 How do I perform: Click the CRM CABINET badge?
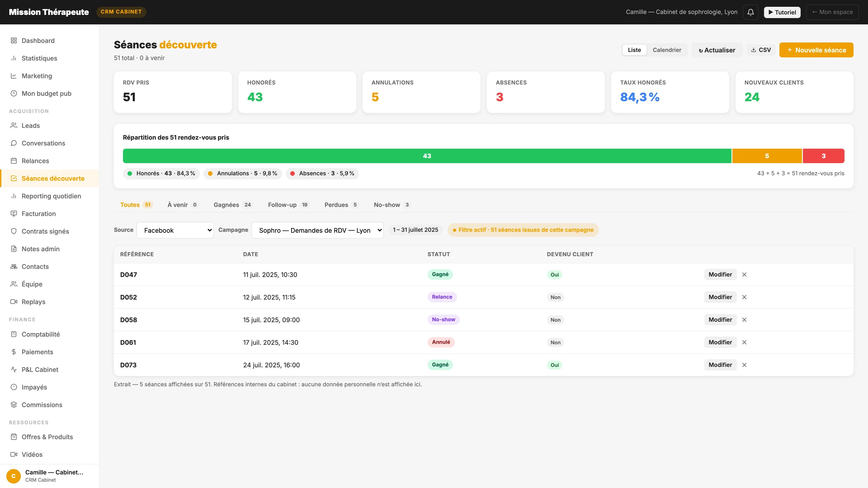121,12
